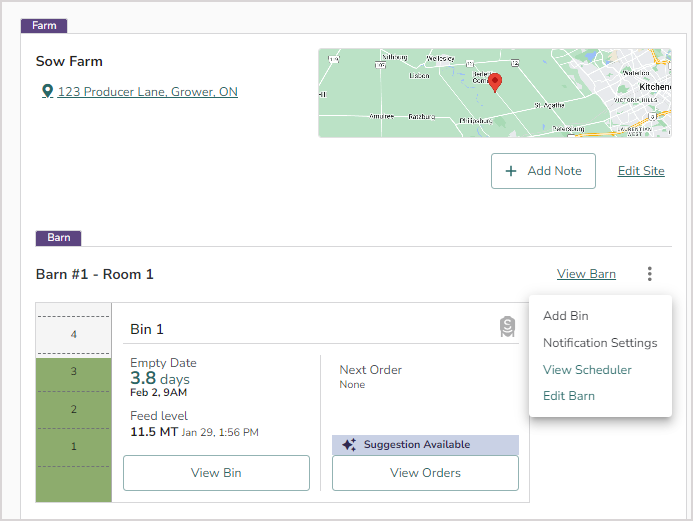Viewport: 693px width, 521px height.
Task: Click the location pin icon beside the address
Action: tap(47, 92)
